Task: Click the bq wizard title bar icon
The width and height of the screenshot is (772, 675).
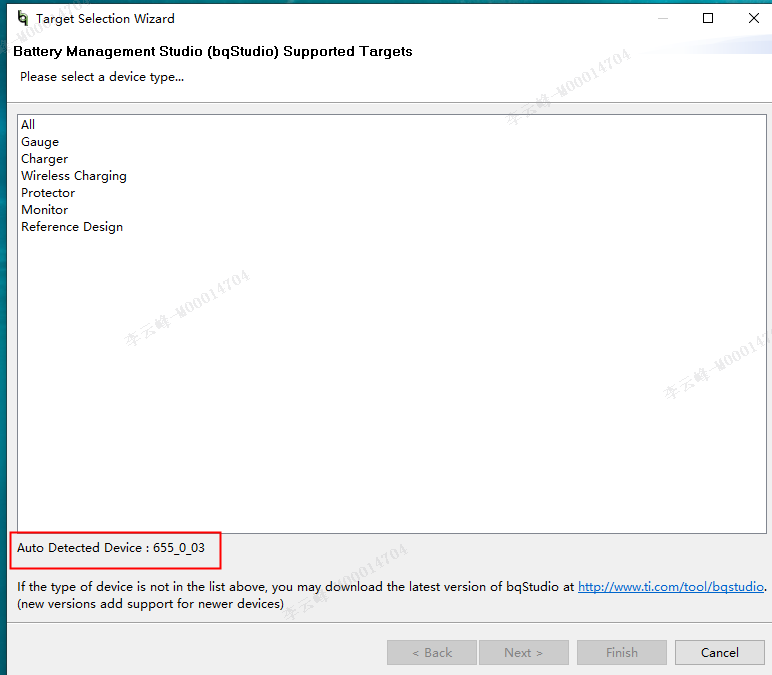Action: (x=23, y=18)
